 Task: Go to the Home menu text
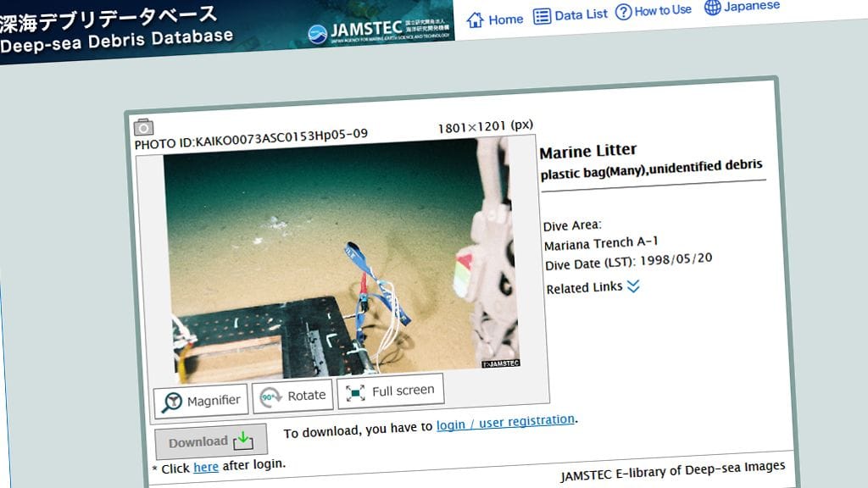coord(506,19)
